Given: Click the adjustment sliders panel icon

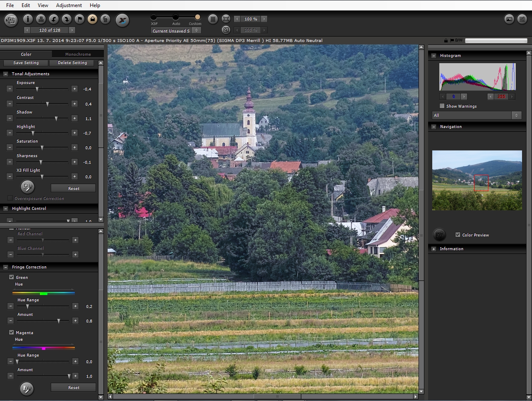Looking at the screenshot, I should 522,19.
